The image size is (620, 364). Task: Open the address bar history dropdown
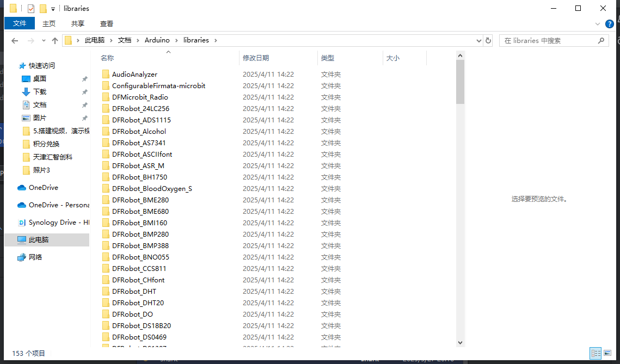[479, 41]
